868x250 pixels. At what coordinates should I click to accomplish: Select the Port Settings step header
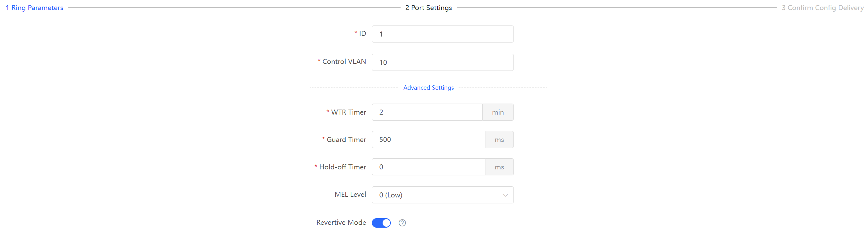pyautogui.click(x=428, y=8)
